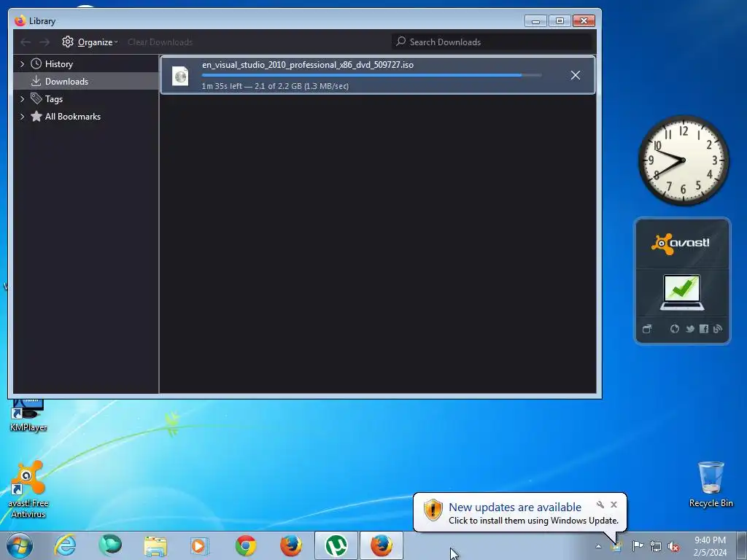The height and width of the screenshot is (560, 747).
Task: Expand the History tree node
Action: [22, 64]
